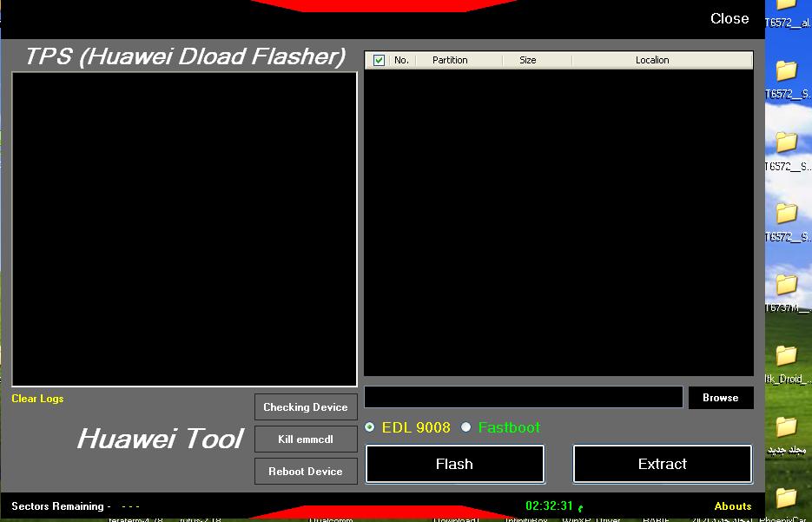Click inside the black log output panel
This screenshot has width=812, height=522.
tap(184, 229)
